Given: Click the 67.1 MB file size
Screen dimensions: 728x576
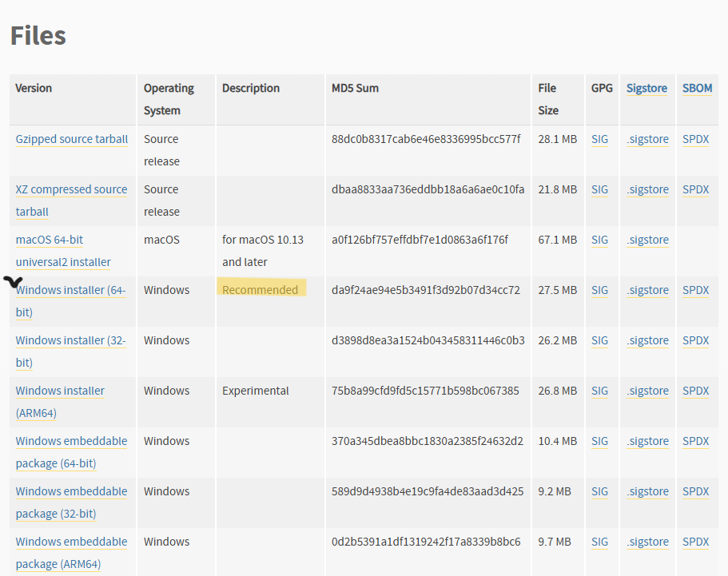Looking at the screenshot, I should [x=557, y=240].
